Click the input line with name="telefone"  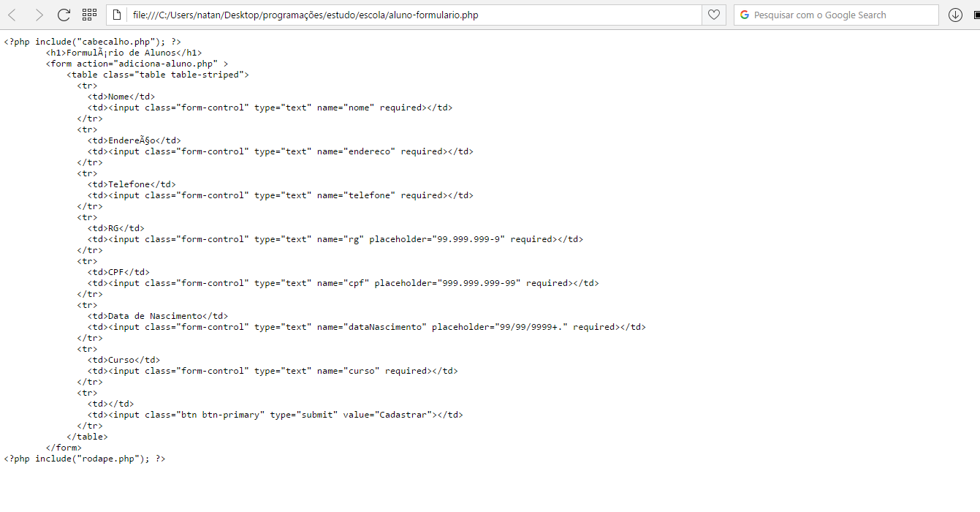point(281,195)
